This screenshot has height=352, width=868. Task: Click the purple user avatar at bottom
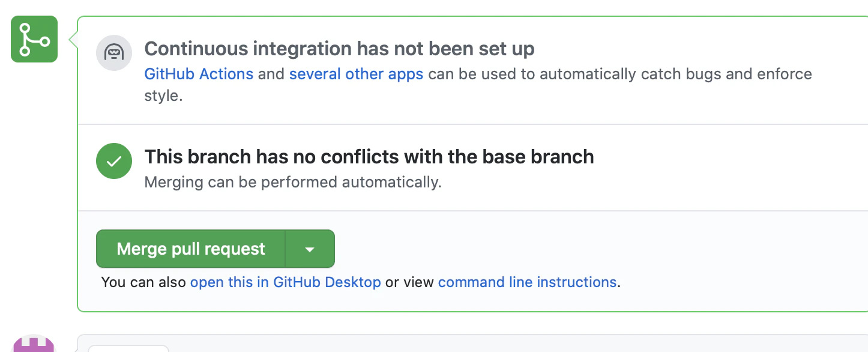[34, 344]
